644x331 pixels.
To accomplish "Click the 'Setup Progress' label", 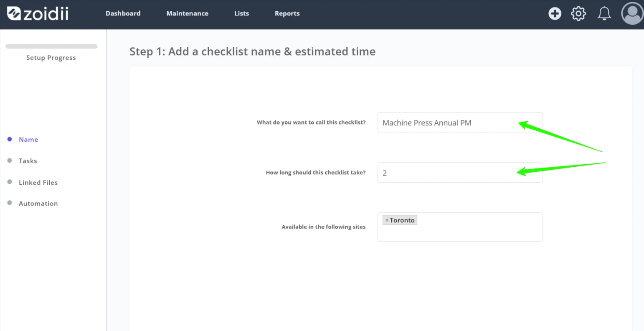I will (x=51, y=58).
